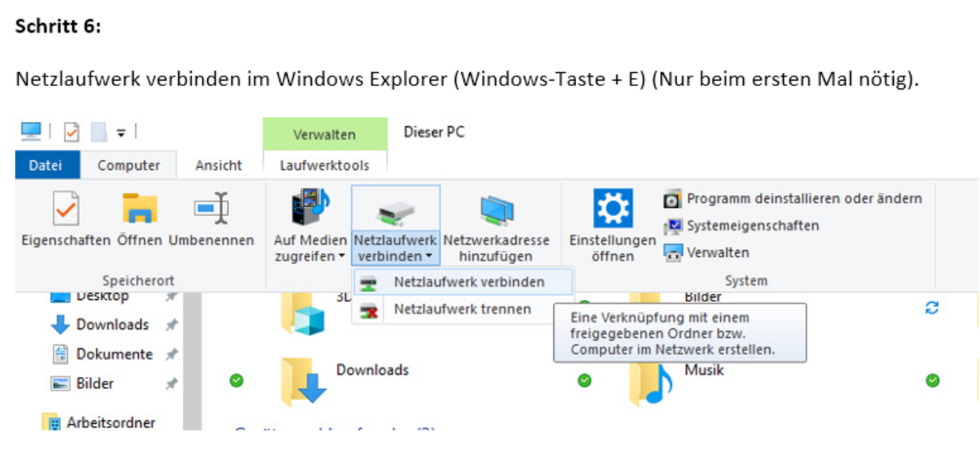This screenshot has height=458, width=980.
Task: Click the Umbenennen ribbon icon
Action: click(211, 210)
